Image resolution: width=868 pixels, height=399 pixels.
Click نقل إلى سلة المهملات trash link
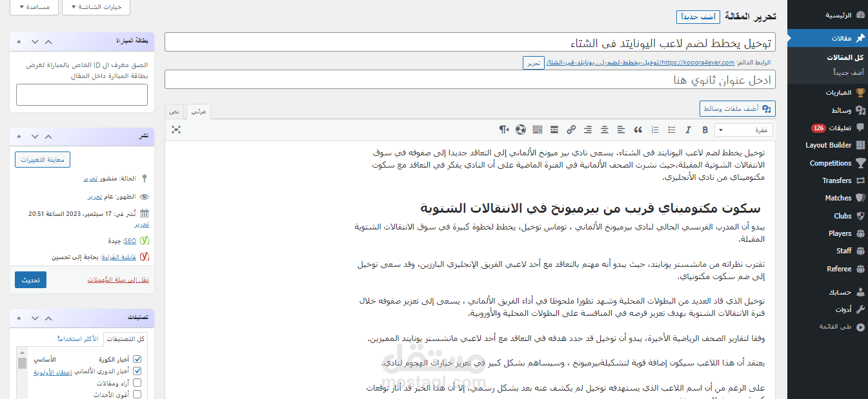pyautogui.click(x=118, y=280)
